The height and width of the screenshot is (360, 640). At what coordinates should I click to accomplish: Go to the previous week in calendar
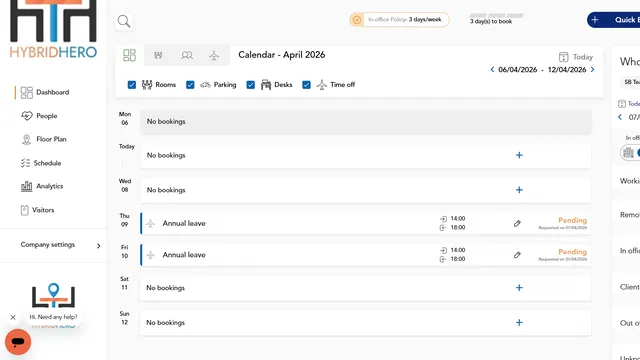coord(492,69)
